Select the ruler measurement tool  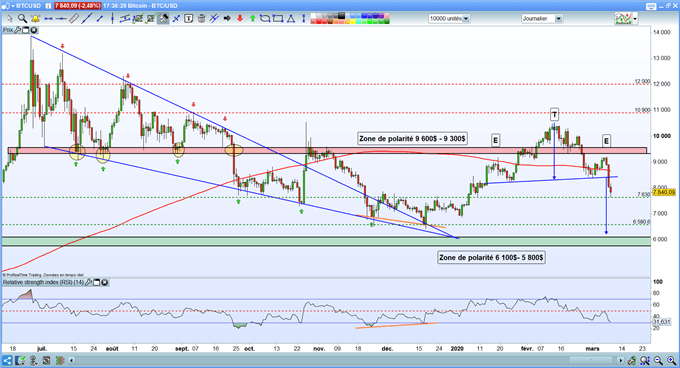[x=74, y=19]
